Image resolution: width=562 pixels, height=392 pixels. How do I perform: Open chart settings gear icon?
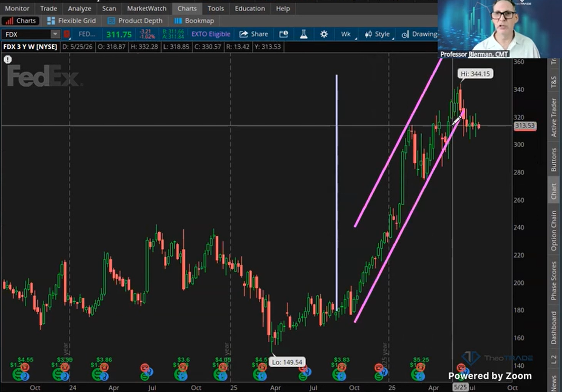(x=324, y=34)
